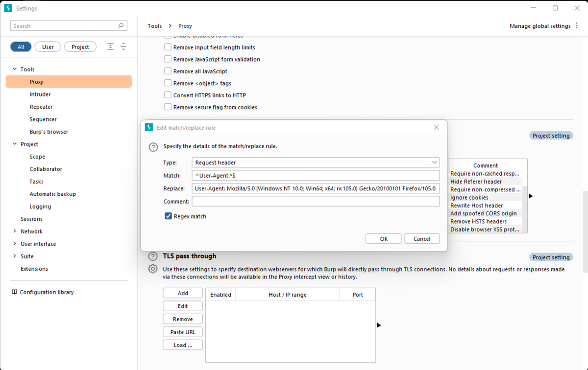Click the main settings vertical scrollbar

pos(585,231)
